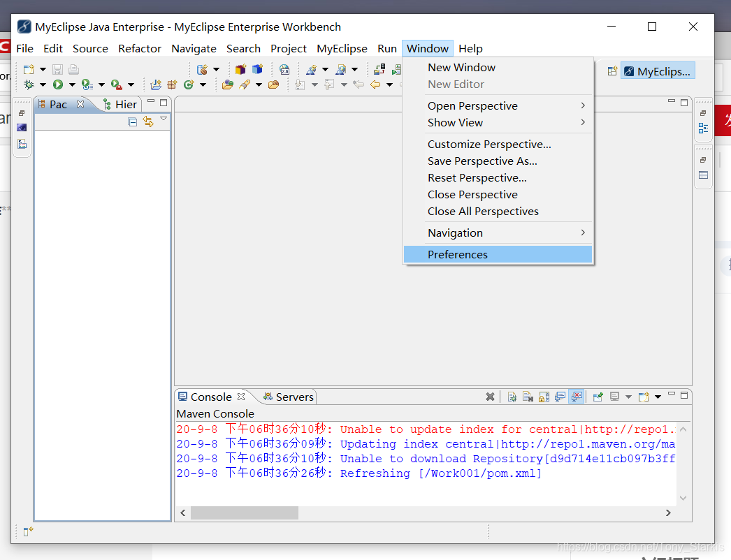Close the Pac tab with its X
Viewport: 731px width, 560px height.
tap(80, 104)
